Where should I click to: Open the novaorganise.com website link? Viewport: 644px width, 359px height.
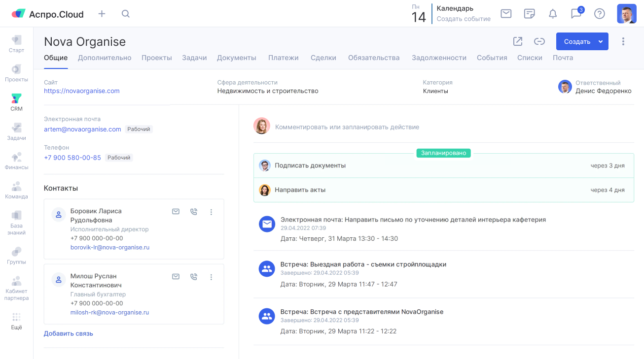coord(82,91)
